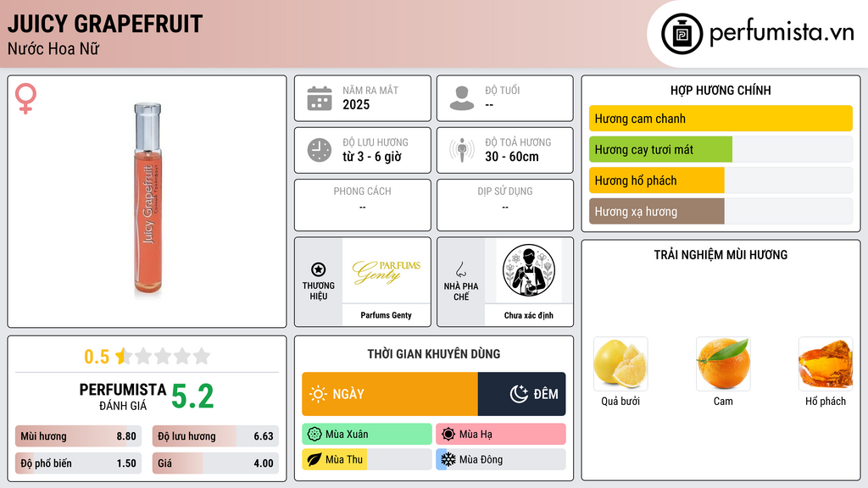Open the Parfums Genty brand logo
868x488 pixels.
[x=387, y=271]
